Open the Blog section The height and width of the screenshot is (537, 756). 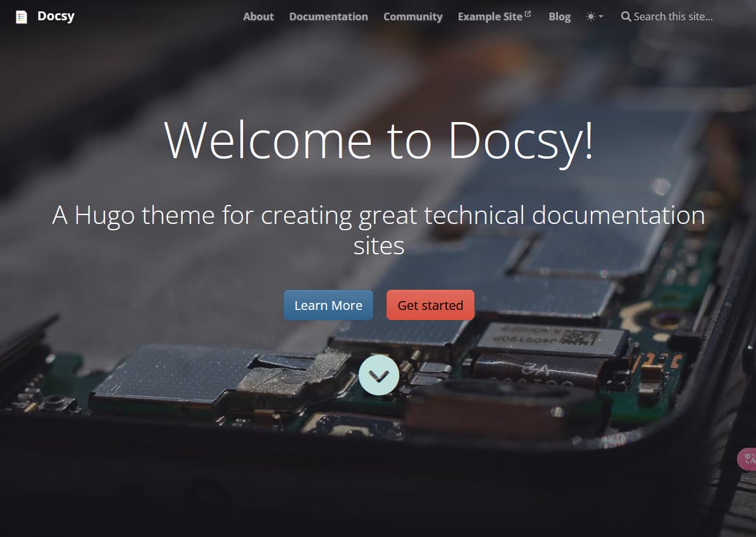pyautogui.click(x=559, y=16)
